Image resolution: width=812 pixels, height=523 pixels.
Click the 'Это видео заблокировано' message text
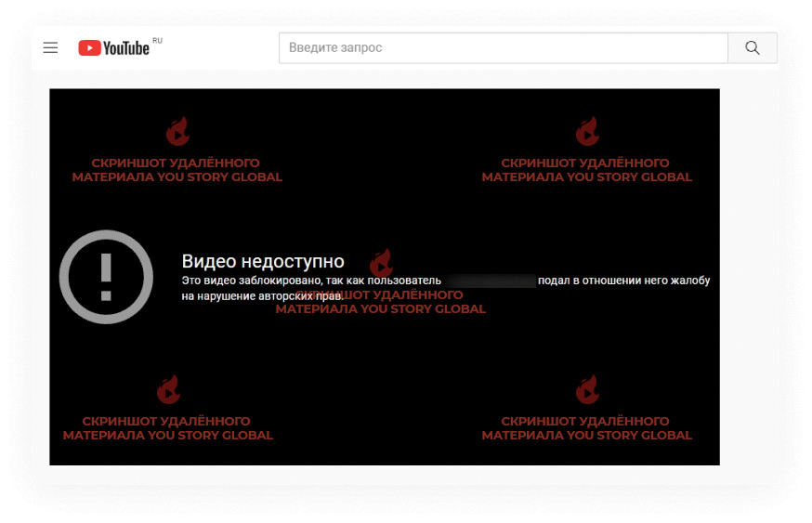pos(445,288)
